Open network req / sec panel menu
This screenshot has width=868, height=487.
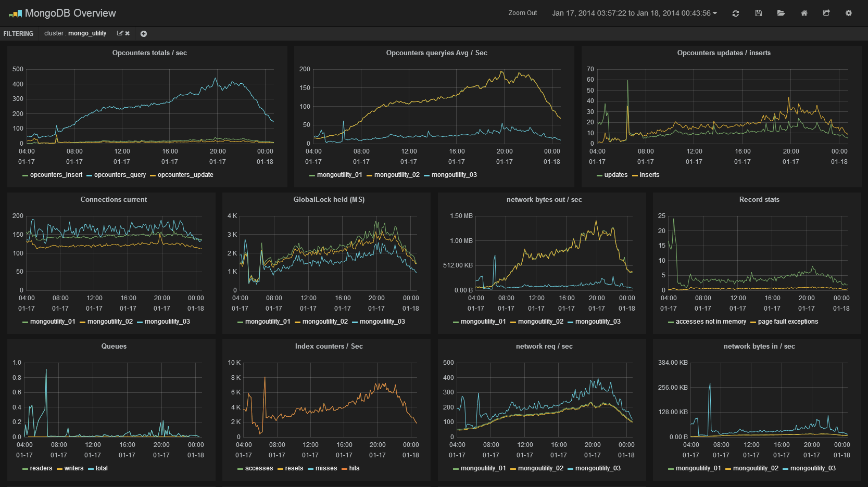point(544,347)
